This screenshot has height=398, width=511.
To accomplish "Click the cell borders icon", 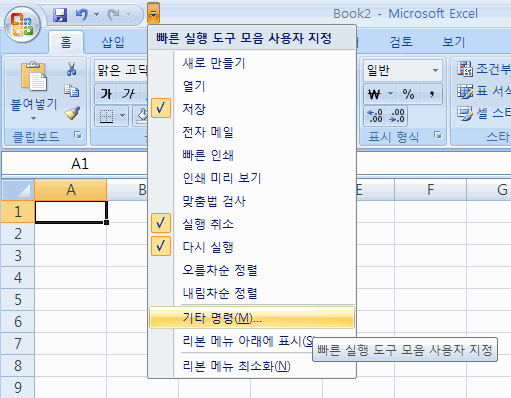I will pyautogui.click(x=107, y=116).
